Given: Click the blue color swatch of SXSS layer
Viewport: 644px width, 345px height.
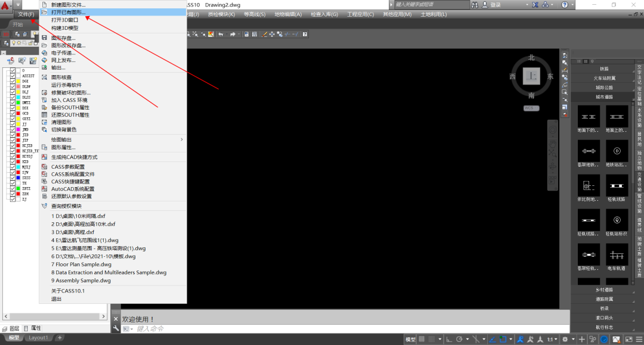Looking at the screenshot, I should point(18,178).
